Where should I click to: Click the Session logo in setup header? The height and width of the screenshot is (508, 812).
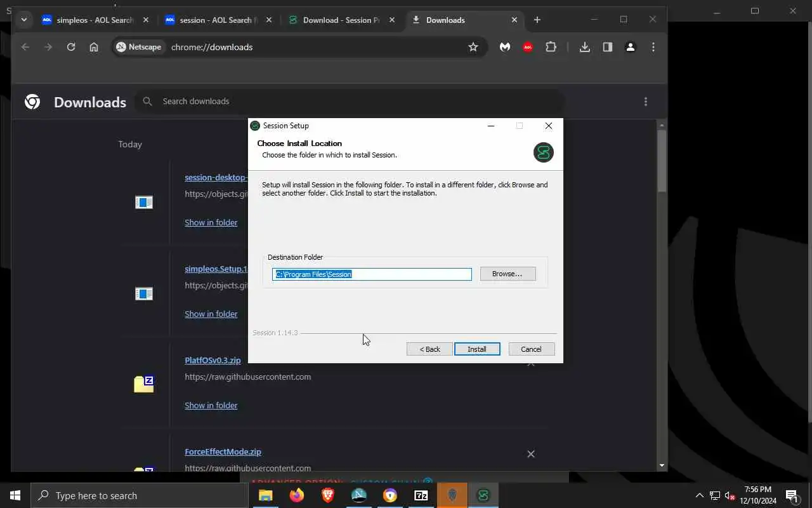click(544, 152)
